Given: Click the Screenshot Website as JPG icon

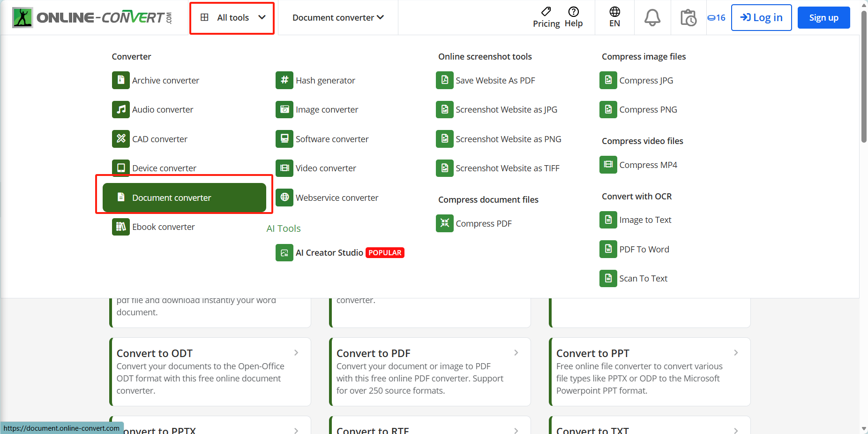Looking at the screenshot, I should (445, 109).
